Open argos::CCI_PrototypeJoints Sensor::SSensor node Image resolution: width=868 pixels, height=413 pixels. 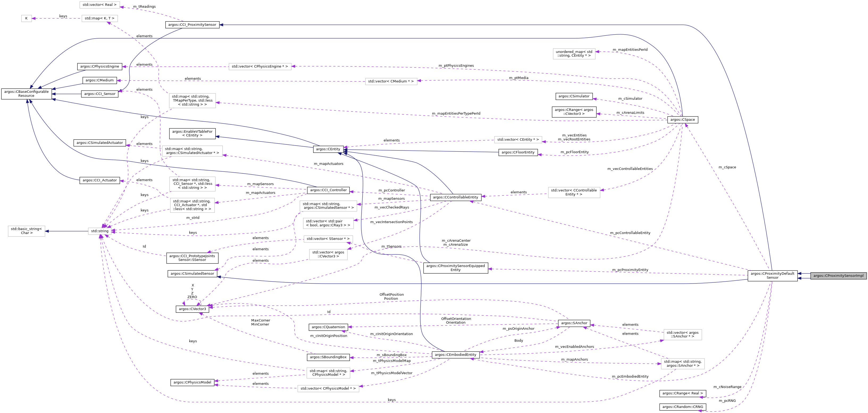[192, 258]
